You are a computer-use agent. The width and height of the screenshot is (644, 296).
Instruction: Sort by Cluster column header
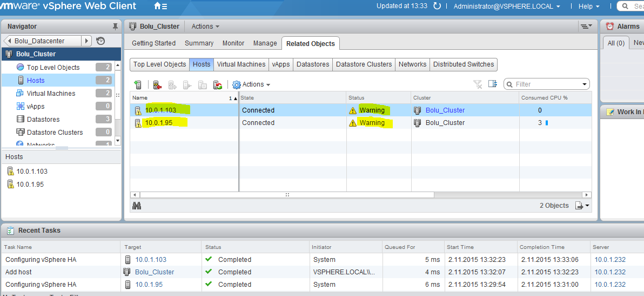click(465, 98)
